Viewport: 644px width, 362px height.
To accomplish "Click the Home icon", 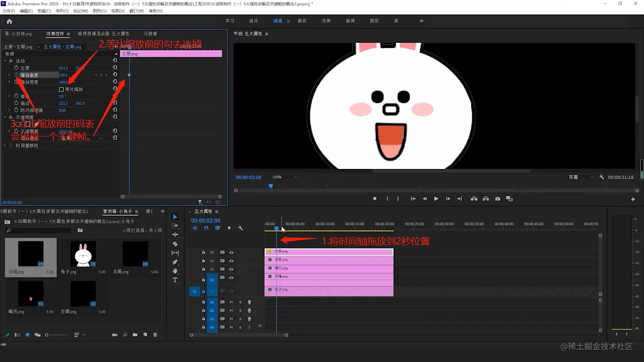I will pos(9,21).
